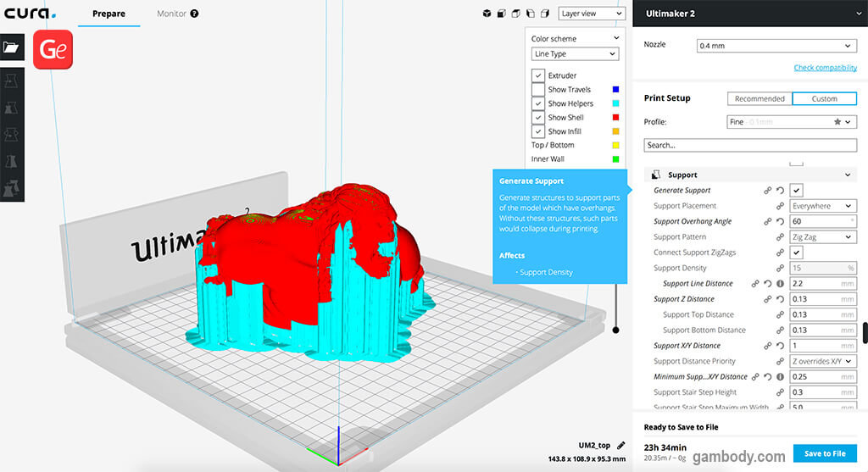Click the red Show Shell color swatch
Screen dimensions: 868x472
[615, 118]
